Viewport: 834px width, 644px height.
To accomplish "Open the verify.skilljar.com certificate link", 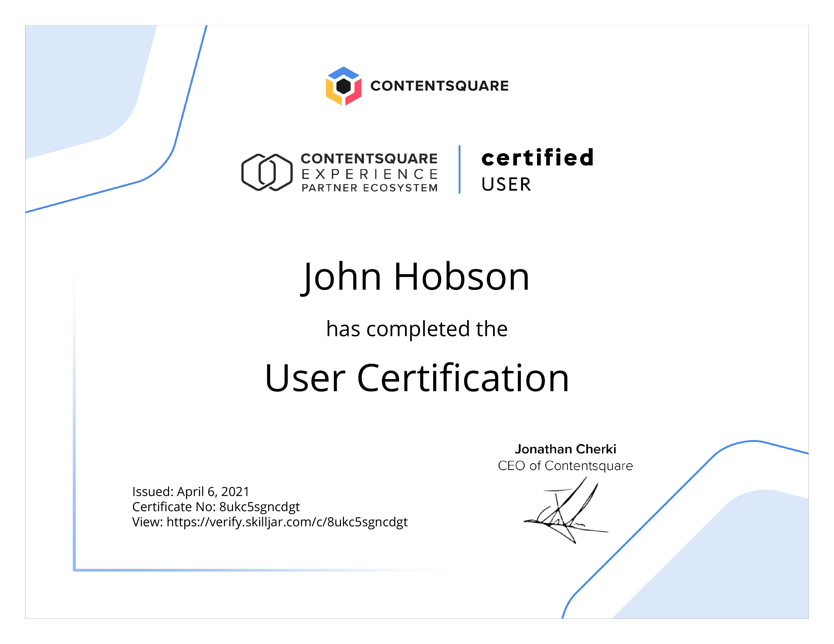I will click(287, 522).
